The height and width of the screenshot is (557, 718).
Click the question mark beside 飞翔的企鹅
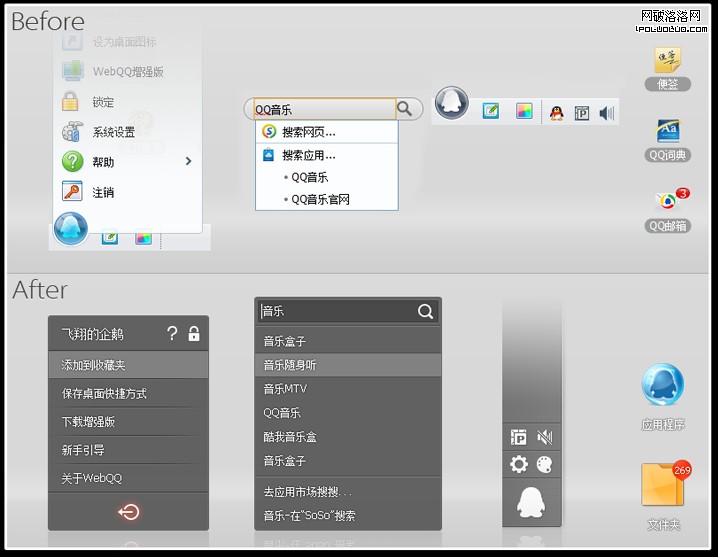coord(172,334)
